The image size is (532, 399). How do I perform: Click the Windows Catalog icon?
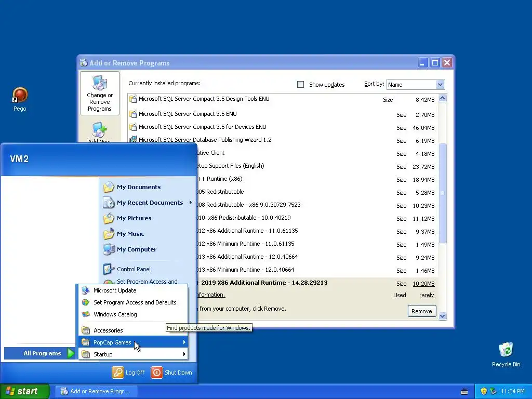click(x=86, y=314)
